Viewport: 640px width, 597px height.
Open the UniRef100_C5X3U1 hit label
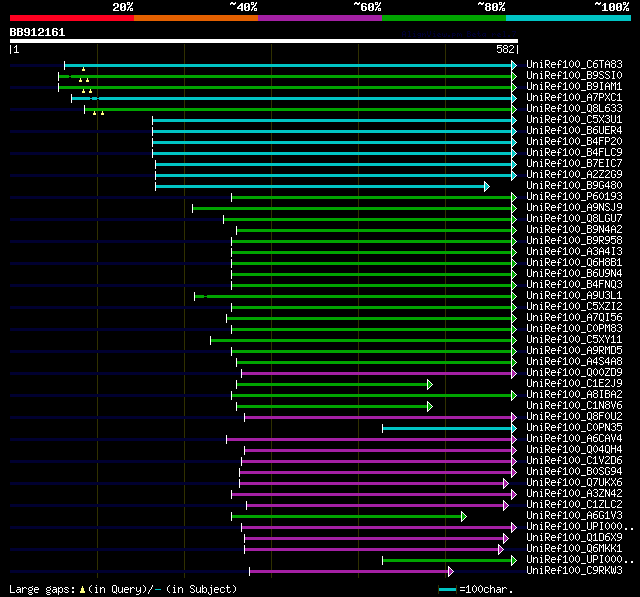pos(574,120)
